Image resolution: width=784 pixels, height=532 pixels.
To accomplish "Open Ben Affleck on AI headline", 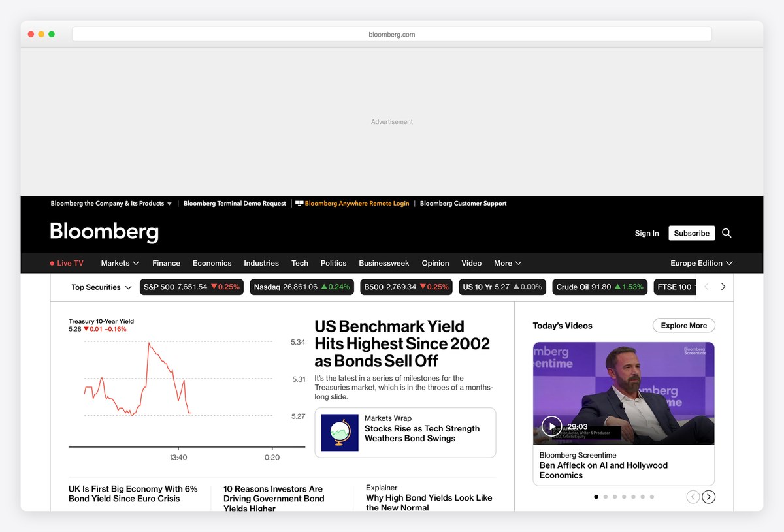I will (604, 470).
